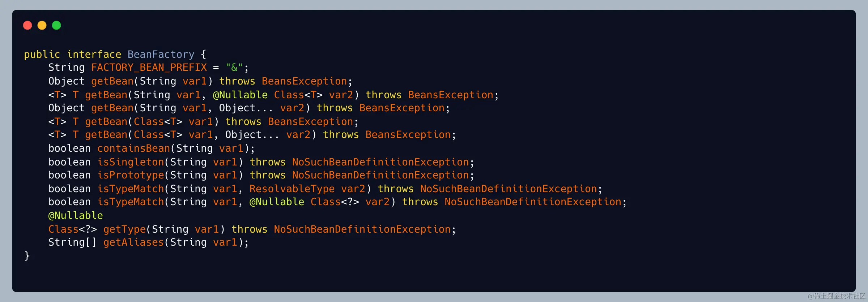This screenshot has width=868, height=302.
Task: Click the isSingleton method name
Action: tap(131, 162)
